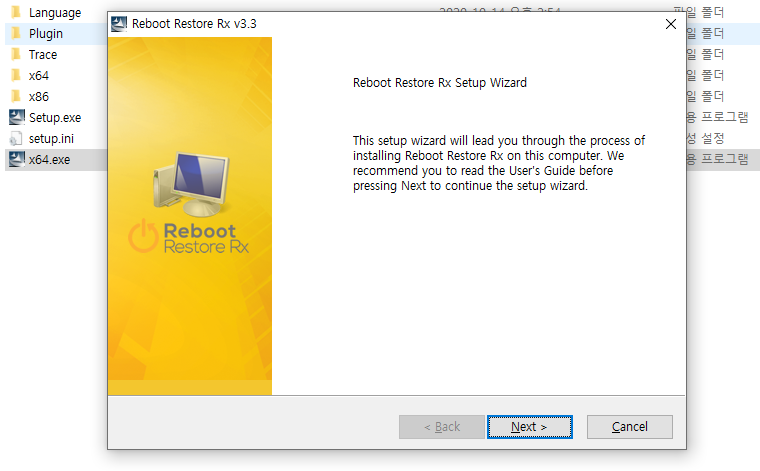Click the Reboot Restore Rx Setup Wizard heading
Image resolution: width=760 pixels, height=471 pixels.
click(440, 83)
